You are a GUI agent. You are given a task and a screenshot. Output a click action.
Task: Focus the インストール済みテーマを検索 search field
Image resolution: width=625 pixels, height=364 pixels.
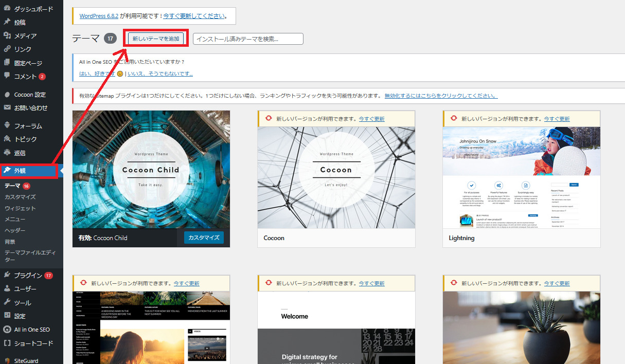pyautogui.click(x=248, y=39)
